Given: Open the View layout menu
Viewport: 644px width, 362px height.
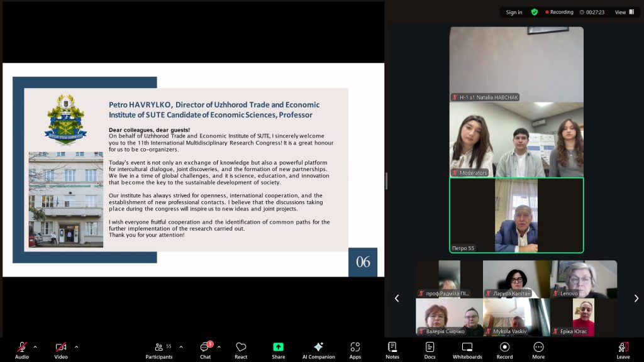Looking at the screenshot, I should 623,12.
